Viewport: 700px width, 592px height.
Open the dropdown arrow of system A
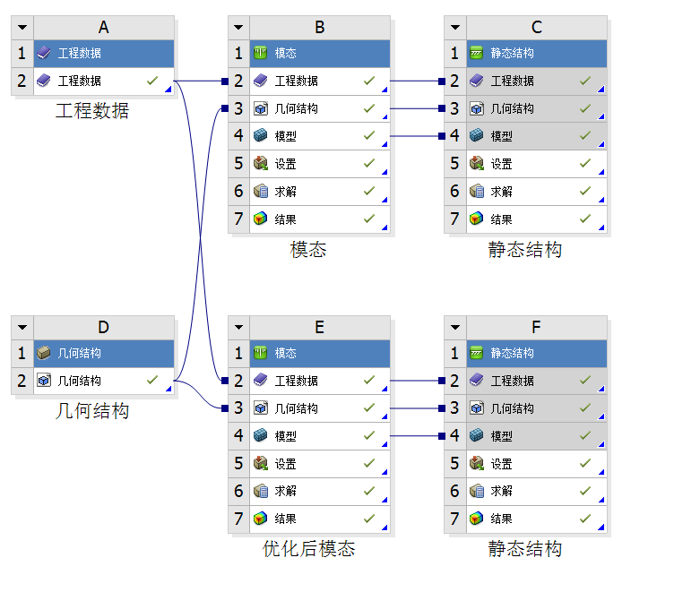[x=22, y=28]
